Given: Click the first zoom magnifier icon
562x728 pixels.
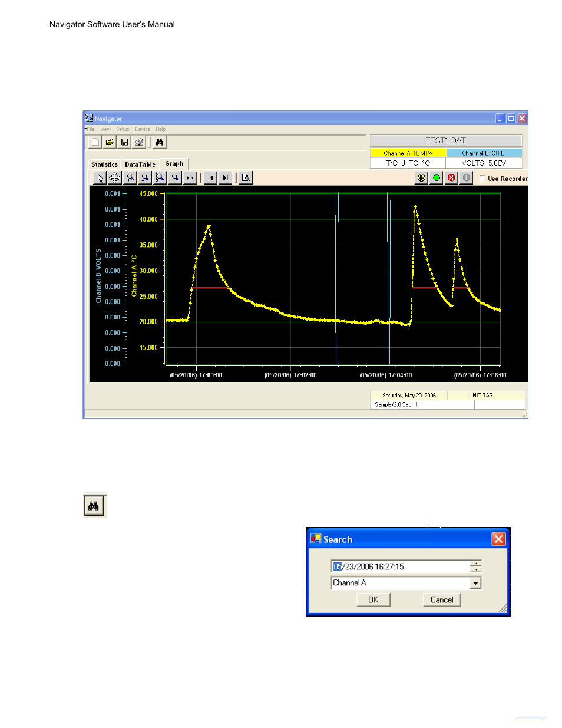Looking at the screenshot, I should click(x=130, y=177).
